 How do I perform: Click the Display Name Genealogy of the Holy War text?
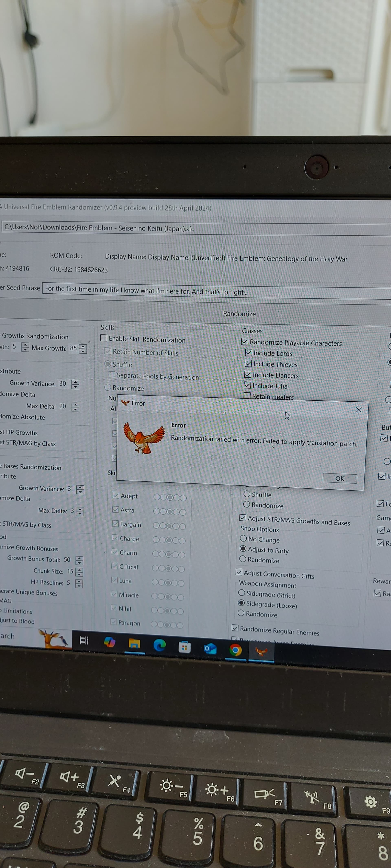[x=226, y=258]
